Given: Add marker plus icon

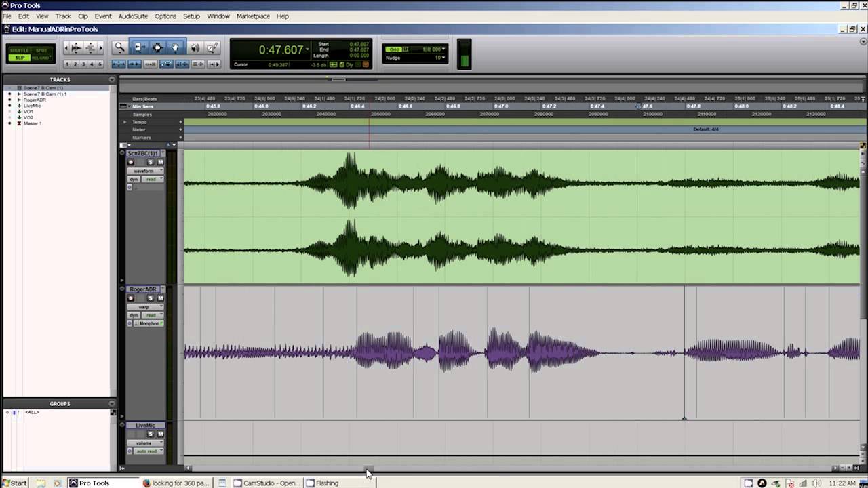Looking at the screenshot, I should click(180, 138).
